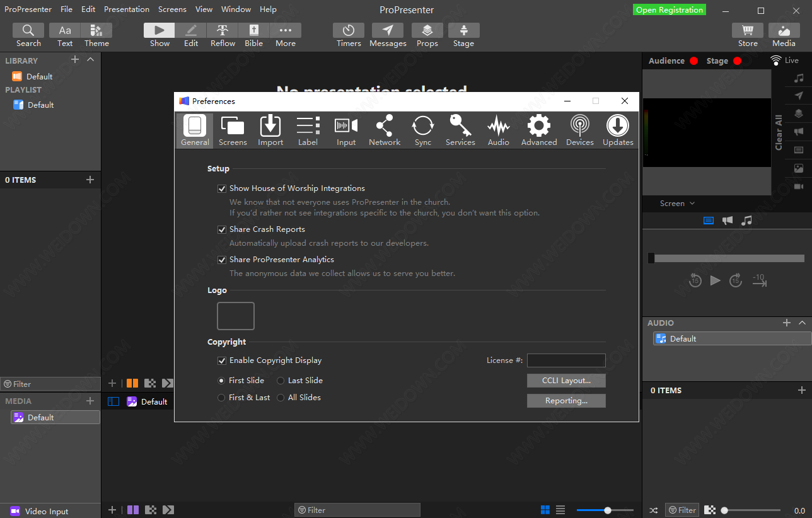Add new library item with plus

coord(75,59)
